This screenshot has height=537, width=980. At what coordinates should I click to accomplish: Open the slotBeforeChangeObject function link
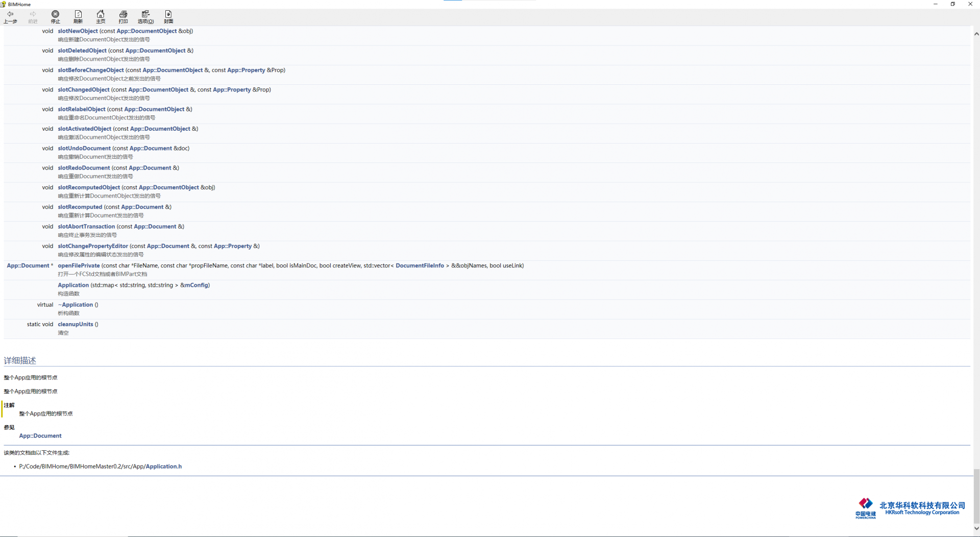point(90,70)
